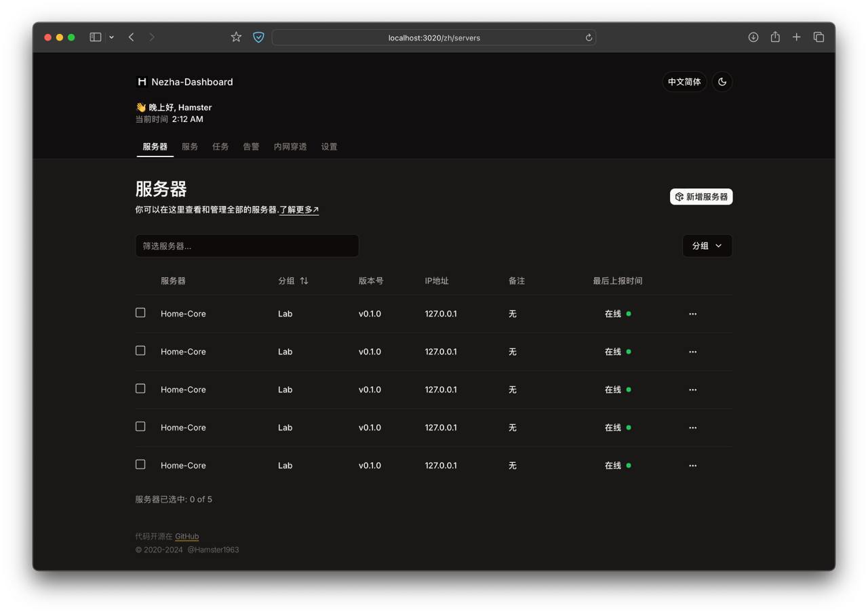This screenshot has height=614, width=868.
Task: Check the fourth Home-Core row checkbox
Action: click(x=140, y=427)
